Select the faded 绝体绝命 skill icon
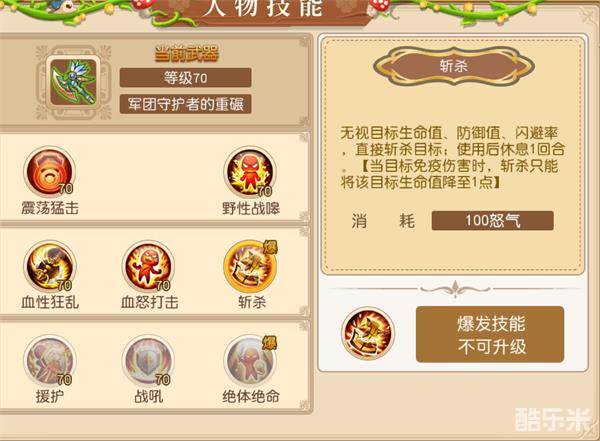This screenshot has height=441, width=600. tap(250, 360)
